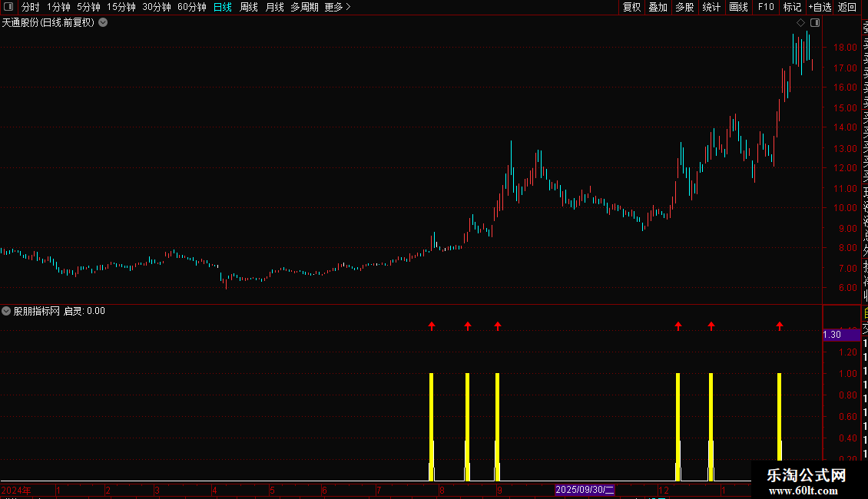Open the 多股 multi-stock view

point(684,7)
